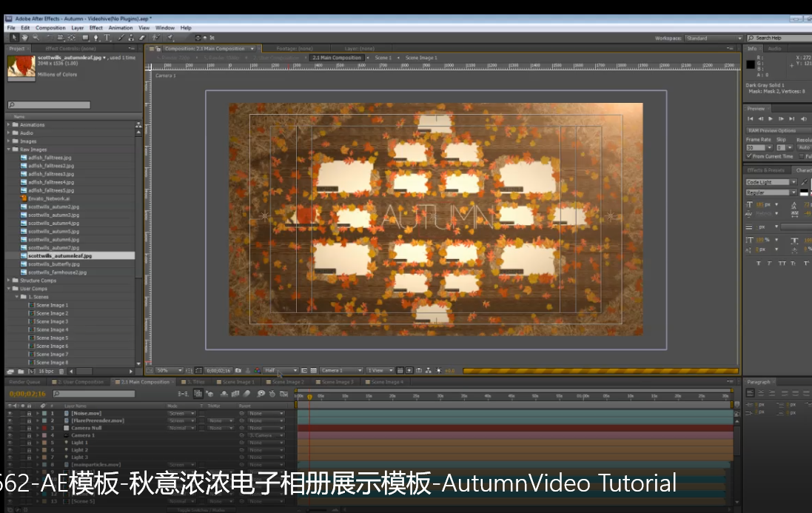This screenshot has width=812, height=513.
Task: Click the Scene 1 breadcrumb in viewer
Action: coord(383,58)
